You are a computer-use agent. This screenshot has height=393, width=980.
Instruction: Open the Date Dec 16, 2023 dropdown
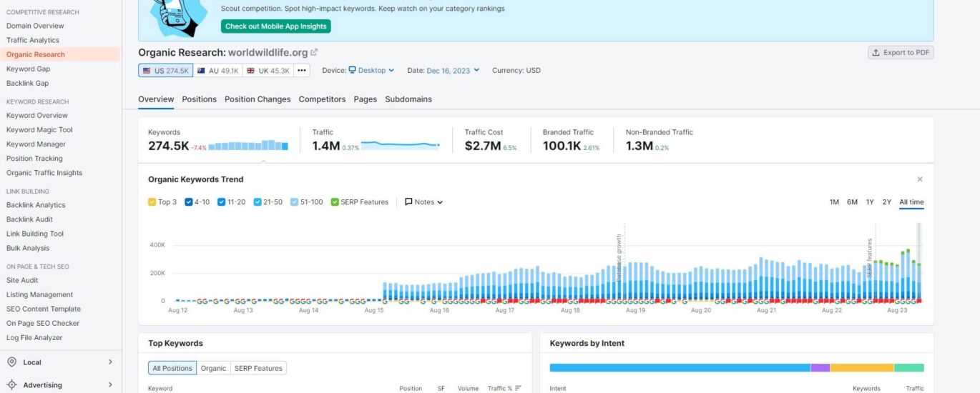click(453, 70)
